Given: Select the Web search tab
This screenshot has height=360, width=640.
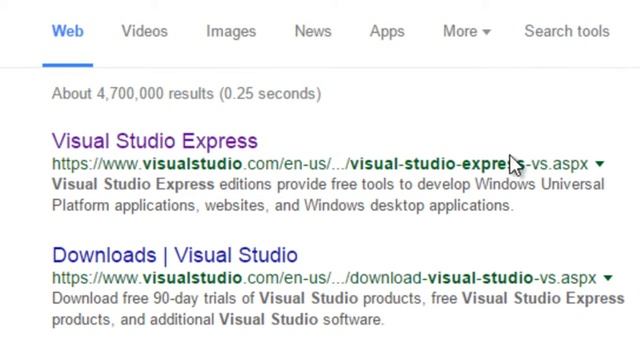Looking at the screenshot, I should click(68, 31).
